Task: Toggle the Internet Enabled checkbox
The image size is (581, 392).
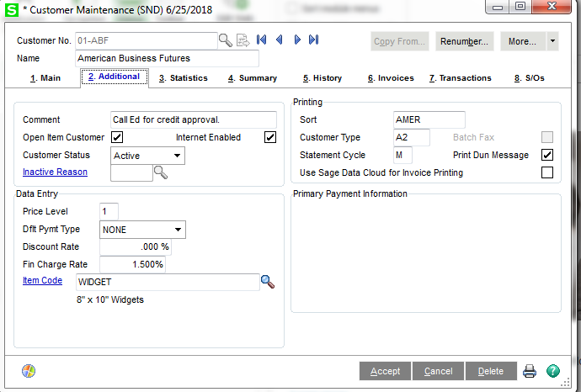Action: [x=270, y=138]
